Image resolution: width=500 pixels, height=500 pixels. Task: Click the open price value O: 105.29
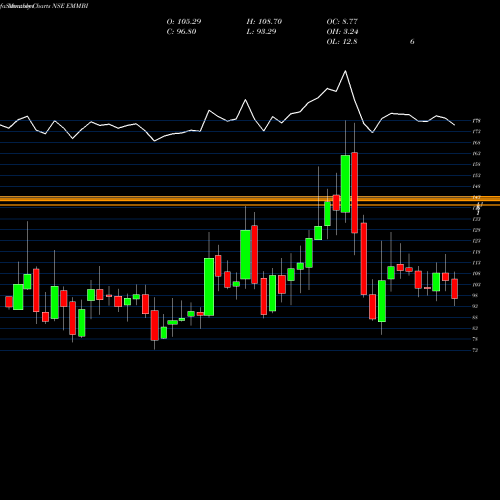pyautogui.click(x=184, y=22)
